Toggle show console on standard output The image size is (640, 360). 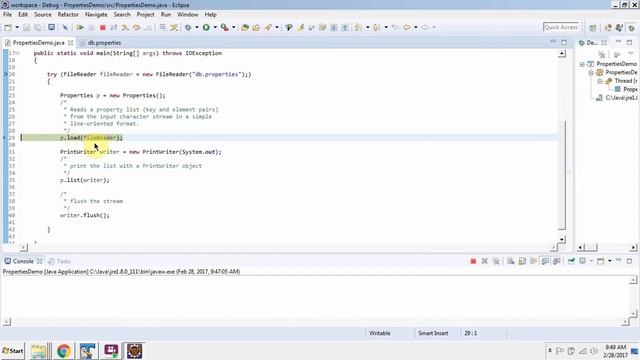(x=545, y=261)
